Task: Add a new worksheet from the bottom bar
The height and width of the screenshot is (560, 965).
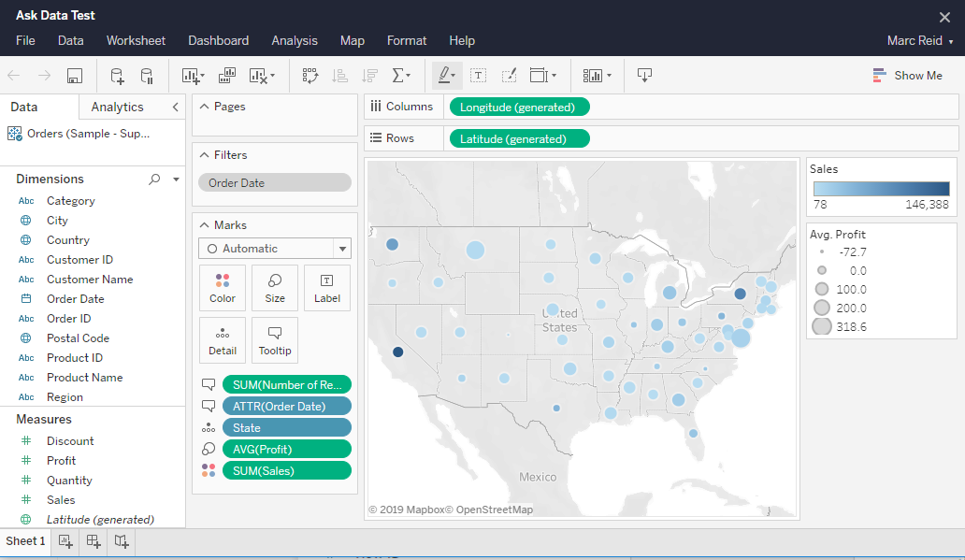Action: point(65,541)
